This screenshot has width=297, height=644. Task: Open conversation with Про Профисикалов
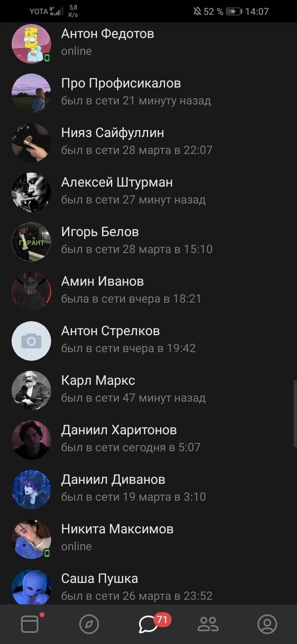click(x=148, y=92)
